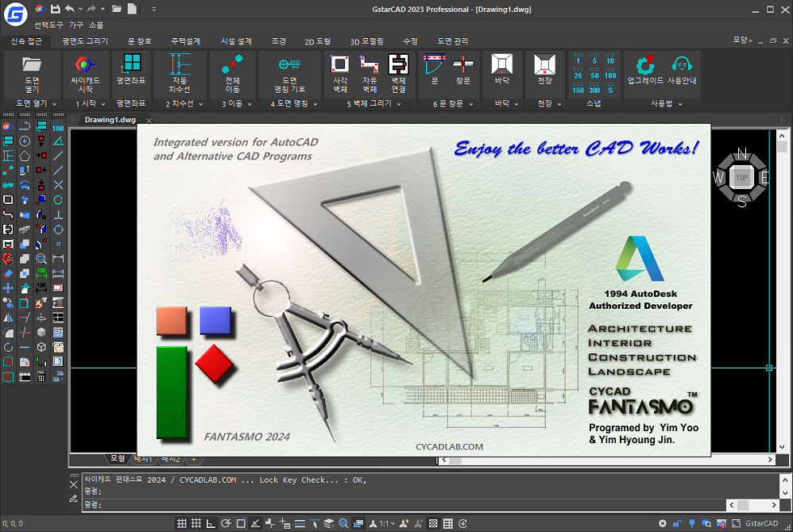
Task: Expand the 4 도면 명칭 panel dropdown
Action: pos(315,104)
